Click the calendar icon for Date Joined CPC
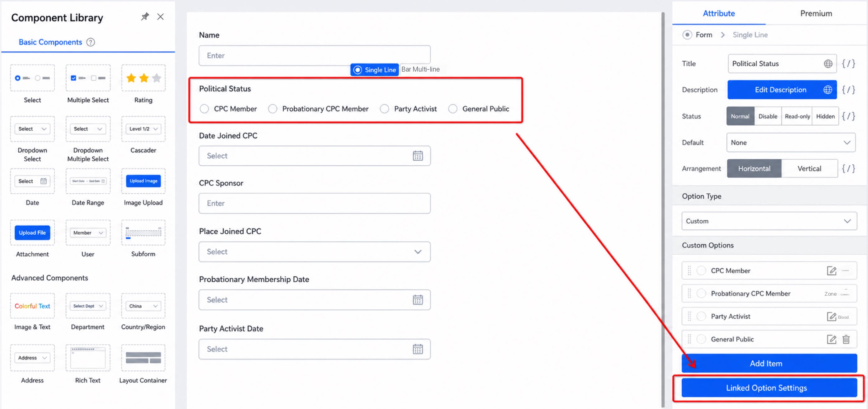868x409 pixels. 418,156
